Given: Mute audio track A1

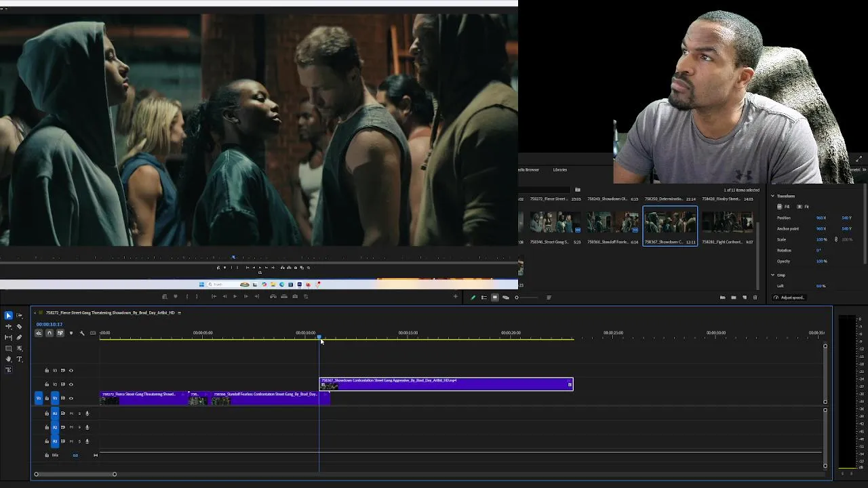Looking at the screenshot, I should (x=71, y=413).
